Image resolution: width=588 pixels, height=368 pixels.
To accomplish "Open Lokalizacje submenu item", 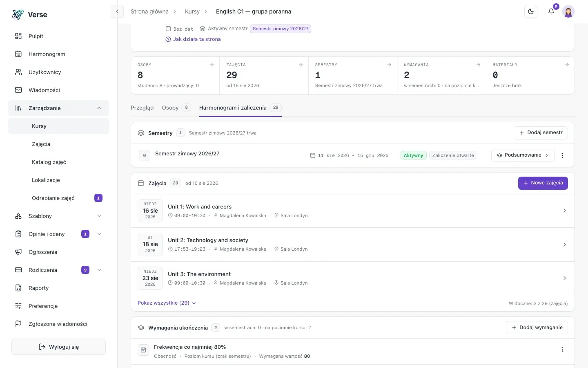I will click(x=58, y=180).
